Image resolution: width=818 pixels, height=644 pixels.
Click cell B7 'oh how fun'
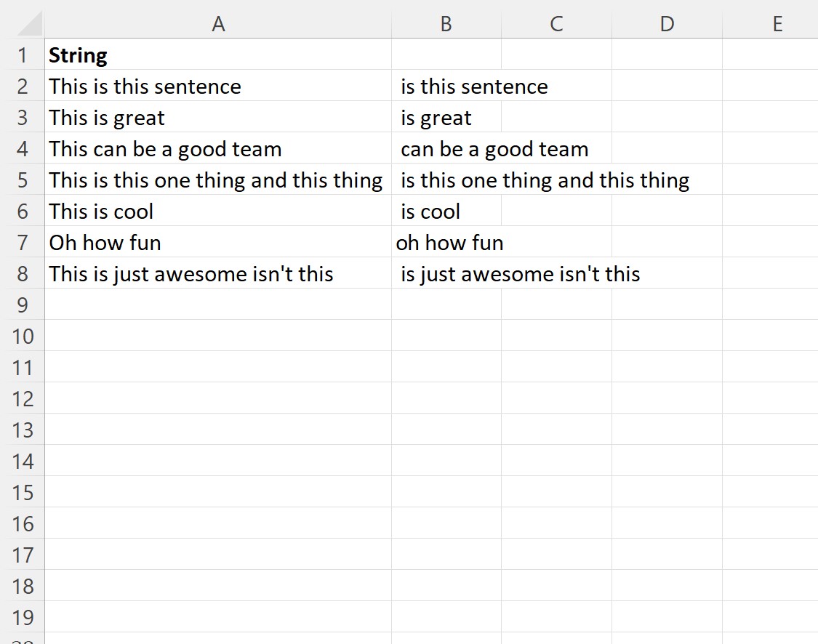[446, 242]
